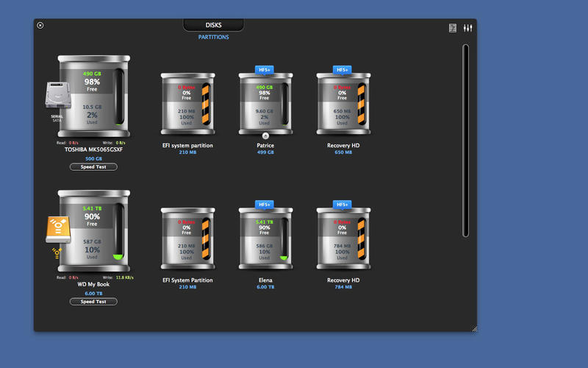588x368 pixels.
Task: Click the 650 MB Recovery HD cylinder
Action: [343, 104]
